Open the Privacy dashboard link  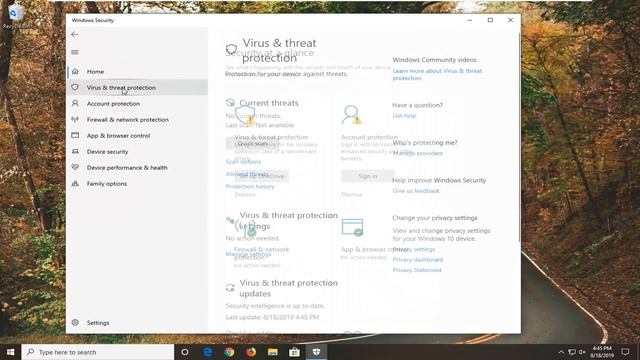pos(418,260)
